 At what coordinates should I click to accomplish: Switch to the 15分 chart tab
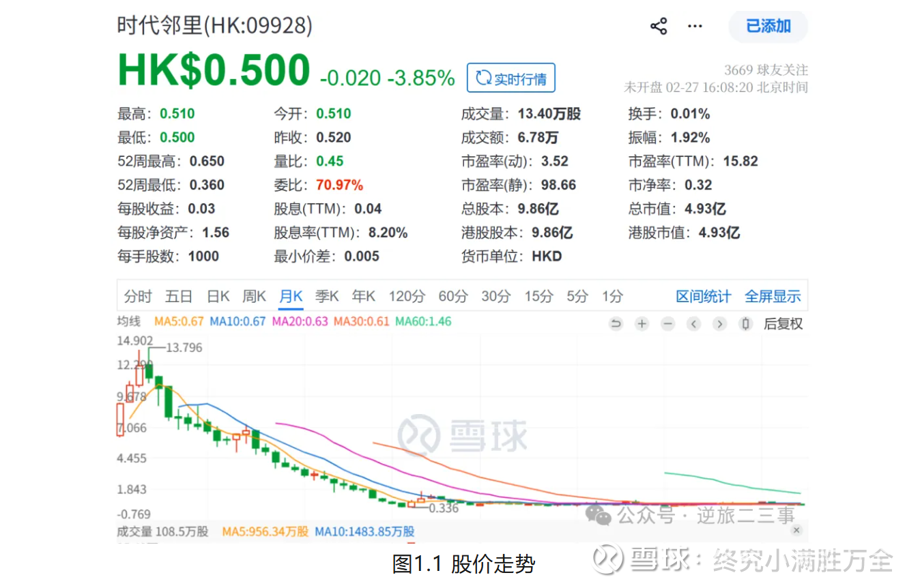[538, 296]
